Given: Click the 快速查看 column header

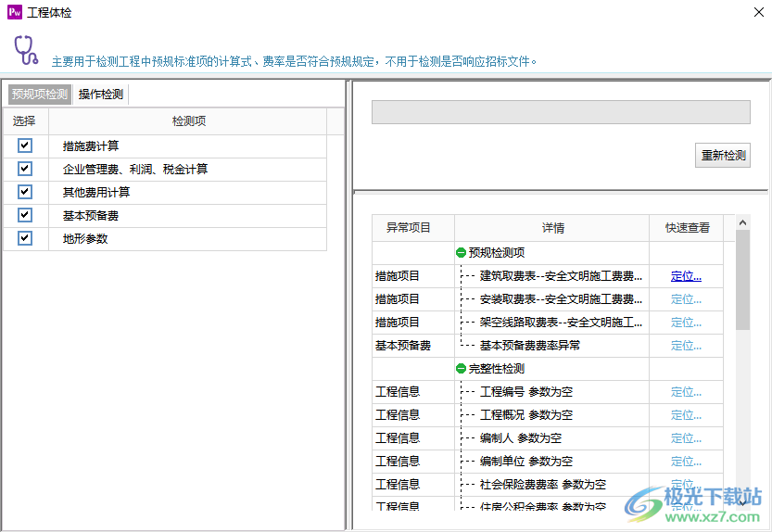Looking at the screenshot, I should 687,228.
